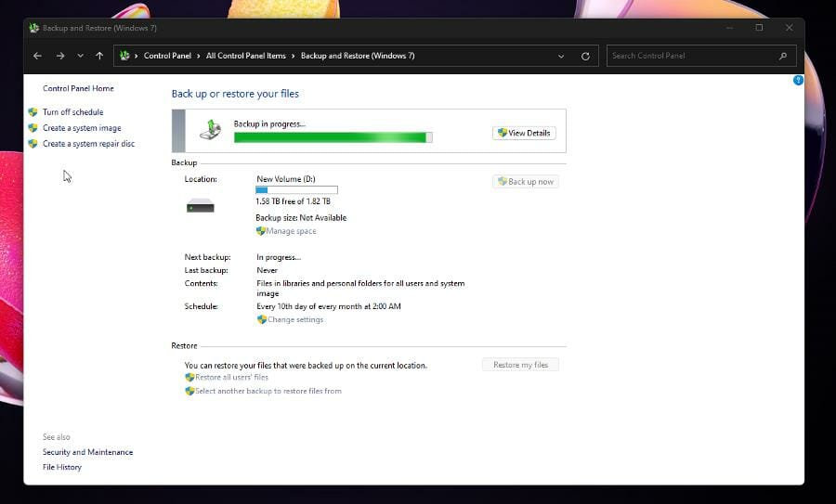Click the backup drive icon next to progress
836x504 pixels.
click(210, 130)
